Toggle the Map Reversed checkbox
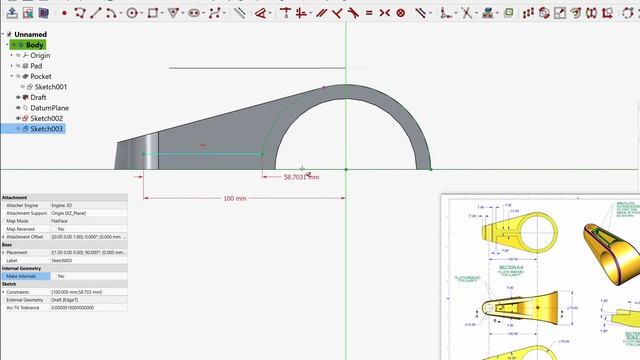The height and width of the screenshot is (360, 640). click(x=54, y=229)
